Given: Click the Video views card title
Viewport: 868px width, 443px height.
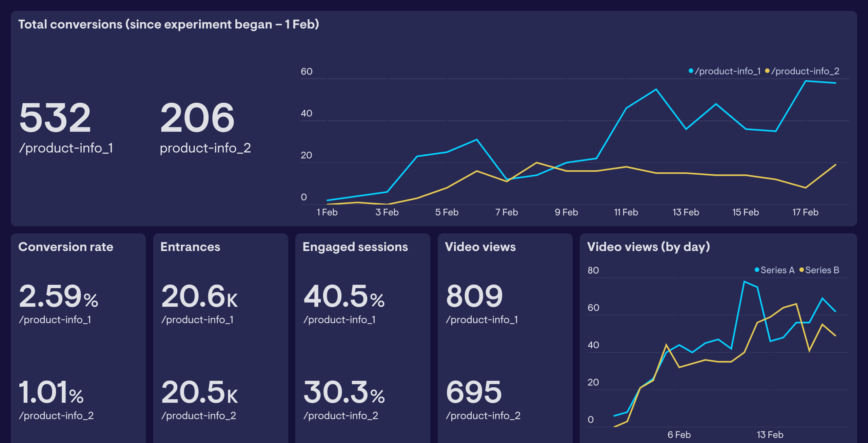Looking at the screenshot, I should (480, 247).
